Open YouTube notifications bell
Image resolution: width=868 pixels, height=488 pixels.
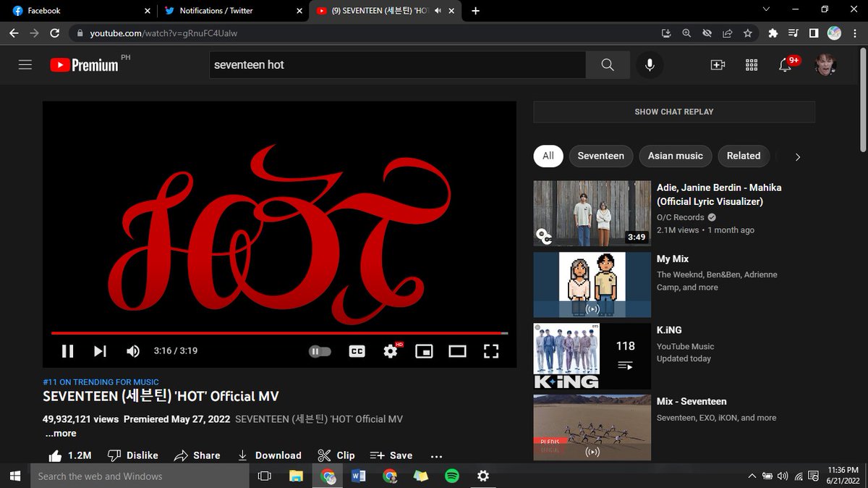coord(785,64)
